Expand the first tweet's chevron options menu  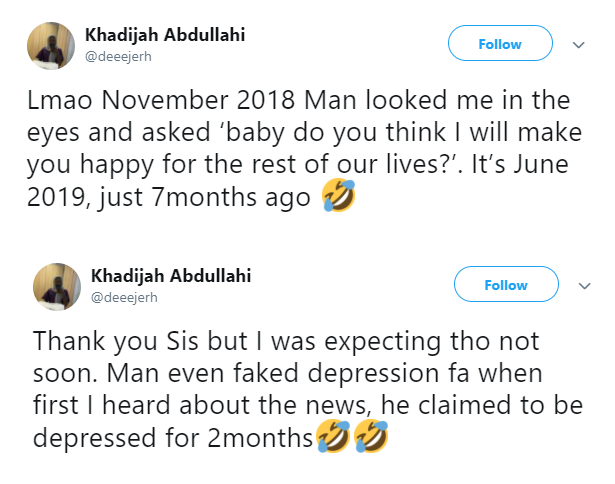pos(578,44)
